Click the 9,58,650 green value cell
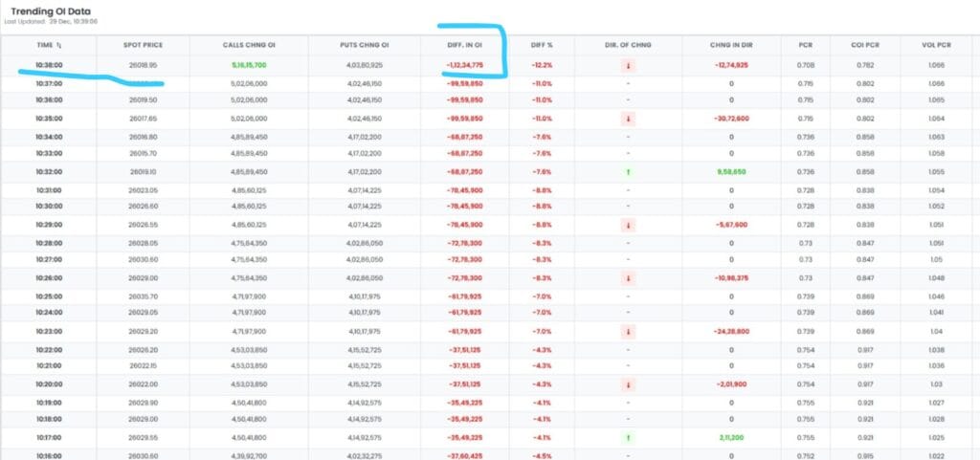Viewport: 980px width, 460px height. [730, 171]
